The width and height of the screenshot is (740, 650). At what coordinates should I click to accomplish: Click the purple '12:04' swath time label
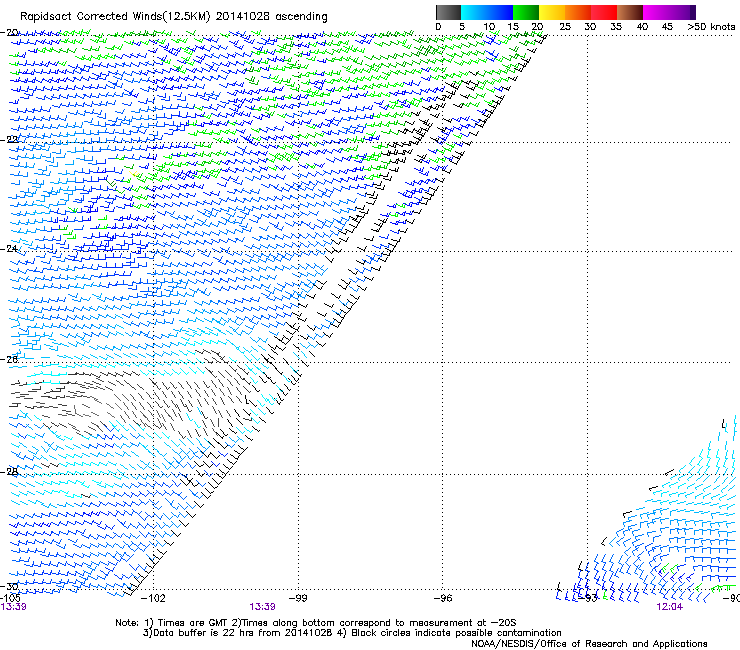pos(670,607)
